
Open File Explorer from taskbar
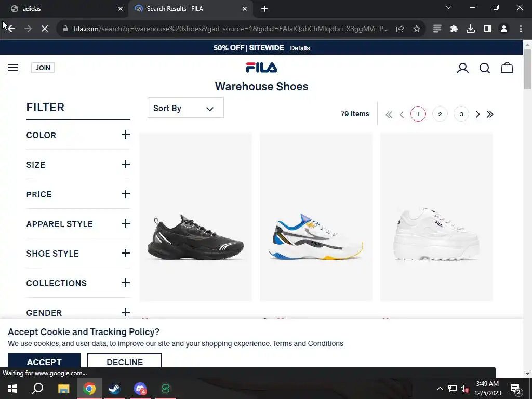63,389
